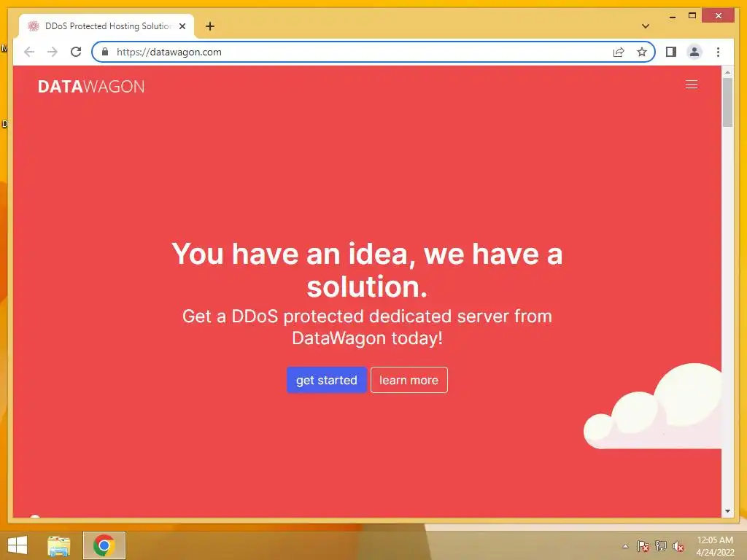
Task: Open the site hamburger menu
Action: tap(692, 85)
